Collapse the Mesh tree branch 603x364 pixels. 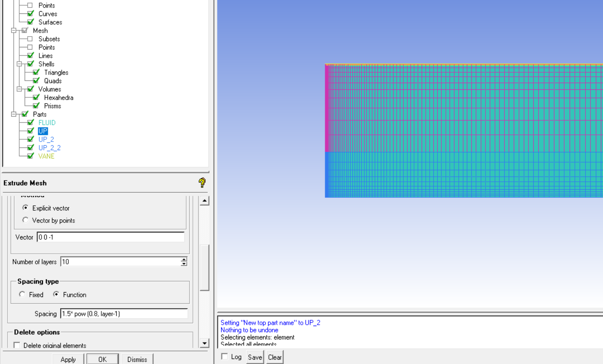tap(13, 30)
